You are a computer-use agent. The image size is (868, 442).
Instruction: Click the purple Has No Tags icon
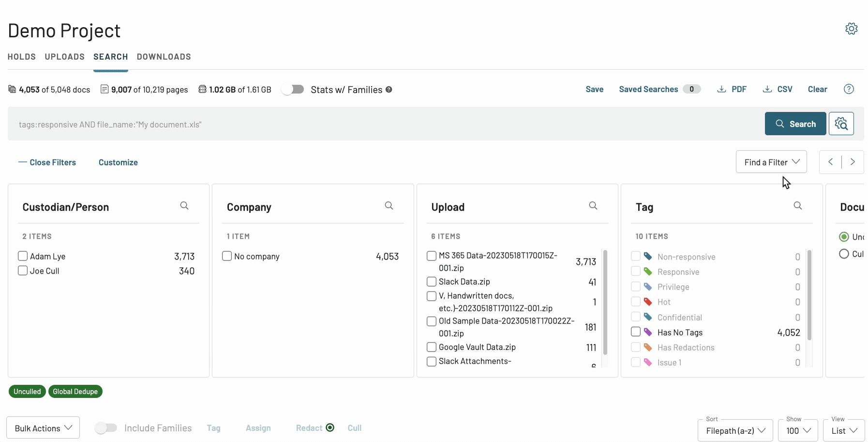tap(648, 332)
